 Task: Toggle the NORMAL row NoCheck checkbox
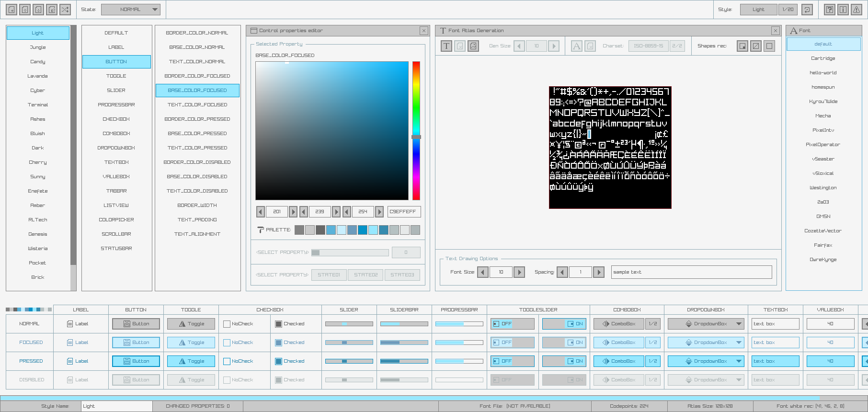click(227, 324)
